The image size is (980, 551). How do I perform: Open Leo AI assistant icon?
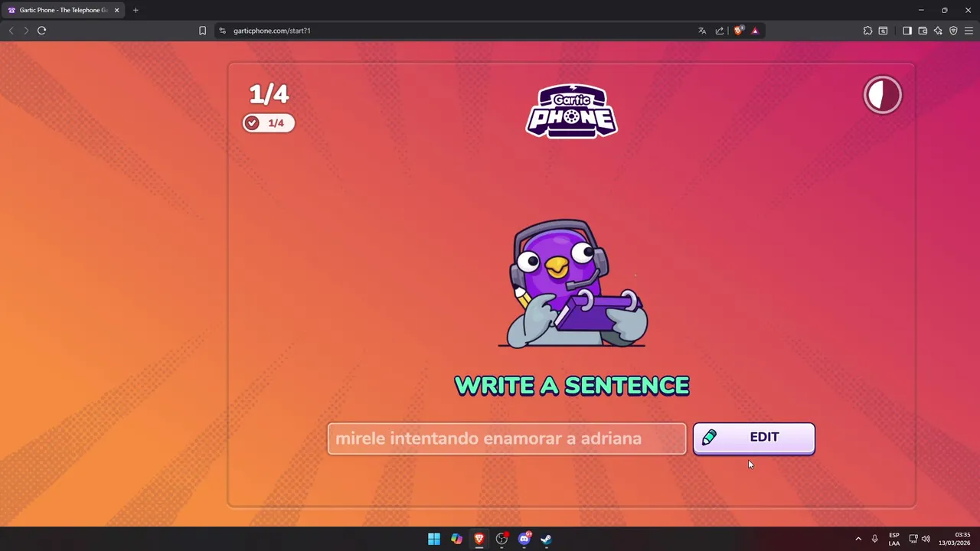(938, 31)
